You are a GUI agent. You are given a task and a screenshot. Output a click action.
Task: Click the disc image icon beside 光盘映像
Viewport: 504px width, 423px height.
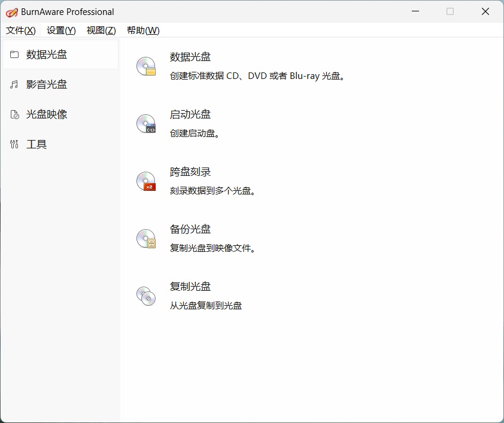14,114
